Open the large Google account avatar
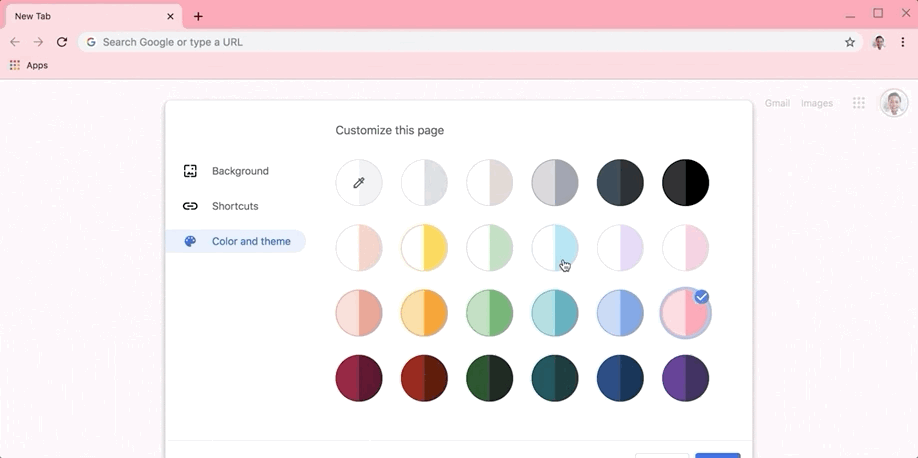918x458 pixels. click(x=894, y=103)
